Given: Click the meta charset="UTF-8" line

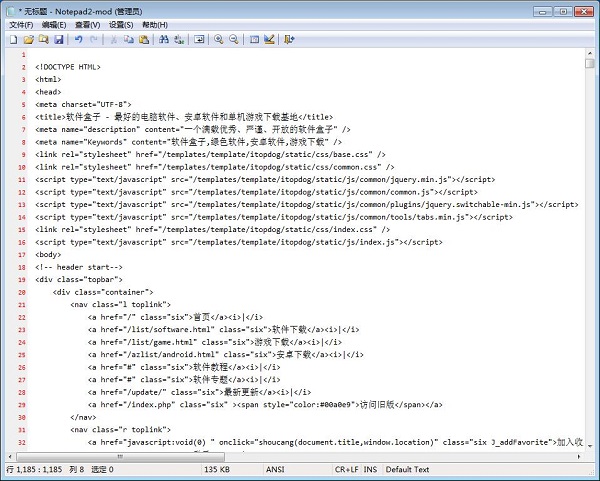Looking at the screenshot, I should coord(83,104).
